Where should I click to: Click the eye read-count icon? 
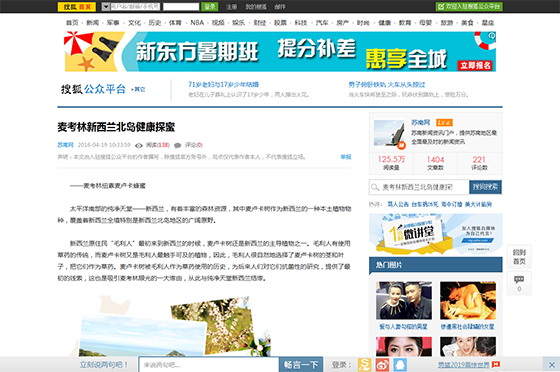click(x=139, y=145)
